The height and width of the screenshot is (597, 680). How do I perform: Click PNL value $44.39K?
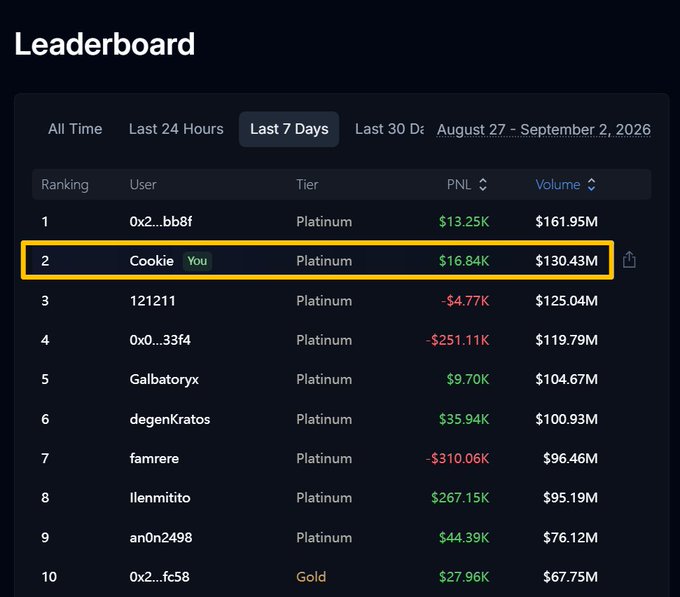pyautogui.click(x=464, y=538)
